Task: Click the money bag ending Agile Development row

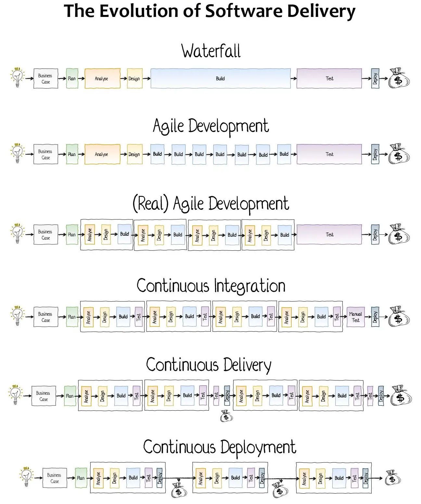Action: click(399, 154)
